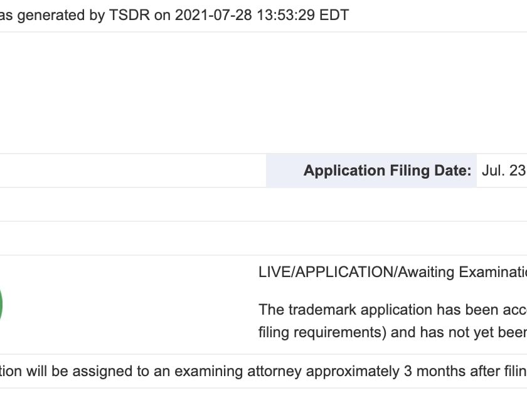
Task: Select the word 'LIVE' in the status line
Action: click(275, 272)
